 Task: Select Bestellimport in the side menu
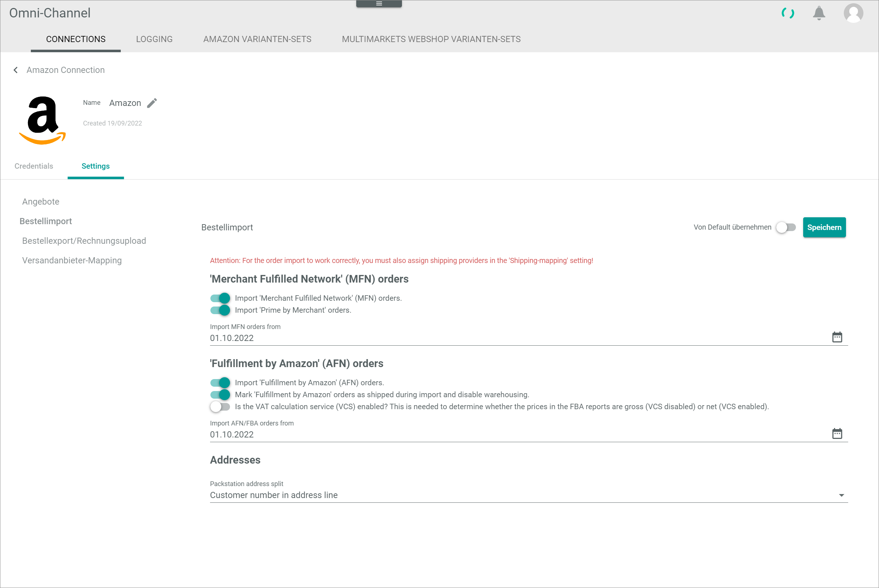pos(46,221)
